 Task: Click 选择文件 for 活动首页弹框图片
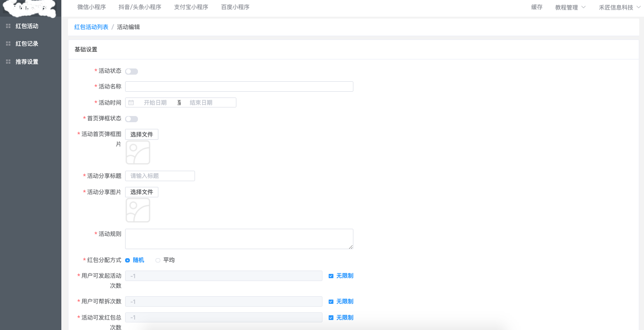142,135
